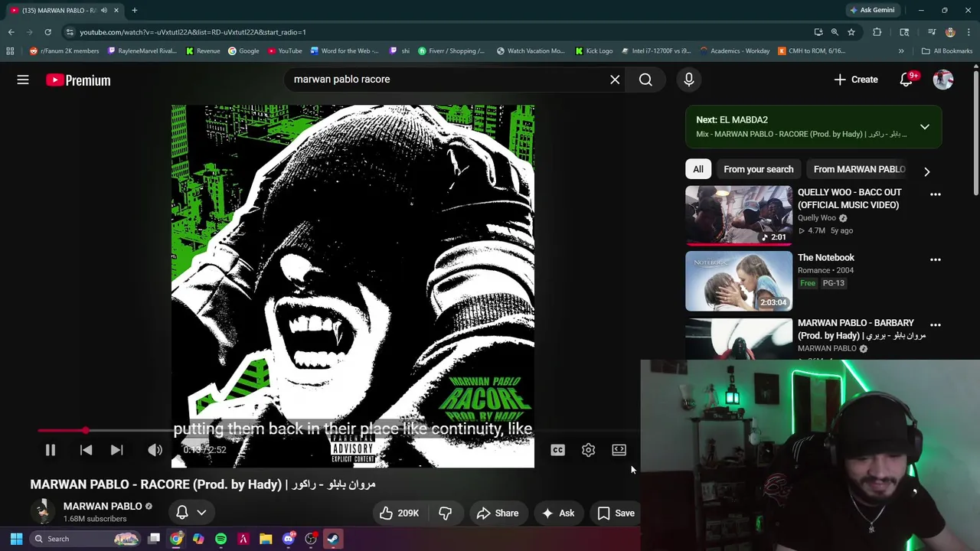This screenshot has width=980, height=551.
Task: Open more options for The Notebook
Action: 935,259
